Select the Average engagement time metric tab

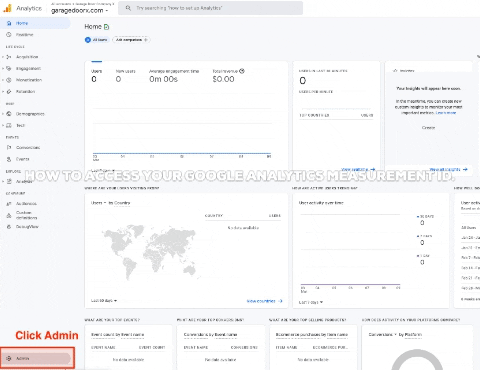tap(174, 76)
